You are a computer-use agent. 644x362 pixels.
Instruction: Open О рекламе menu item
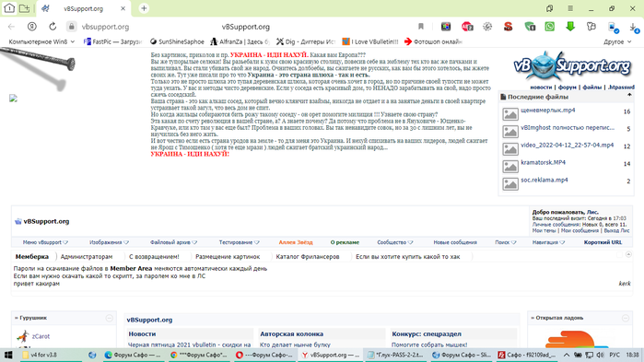pos(345,242)
